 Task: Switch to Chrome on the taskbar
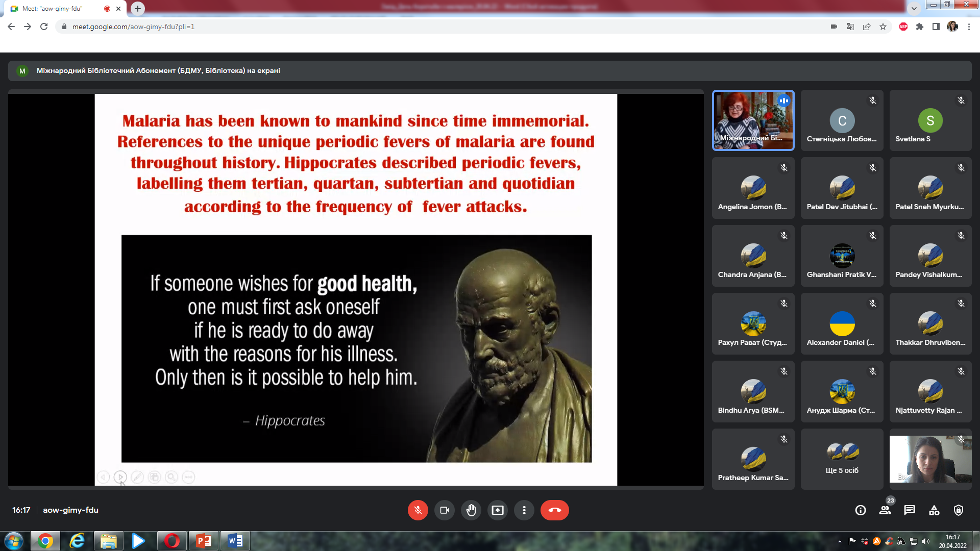click(45, 541)
